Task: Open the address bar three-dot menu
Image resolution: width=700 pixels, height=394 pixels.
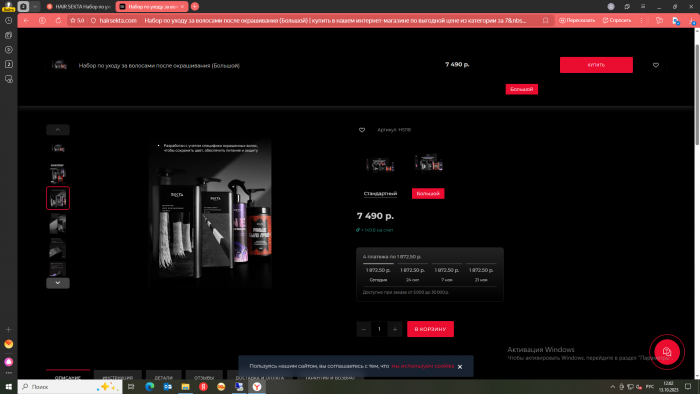Action: pyautogui.click(x=642, y=21)
